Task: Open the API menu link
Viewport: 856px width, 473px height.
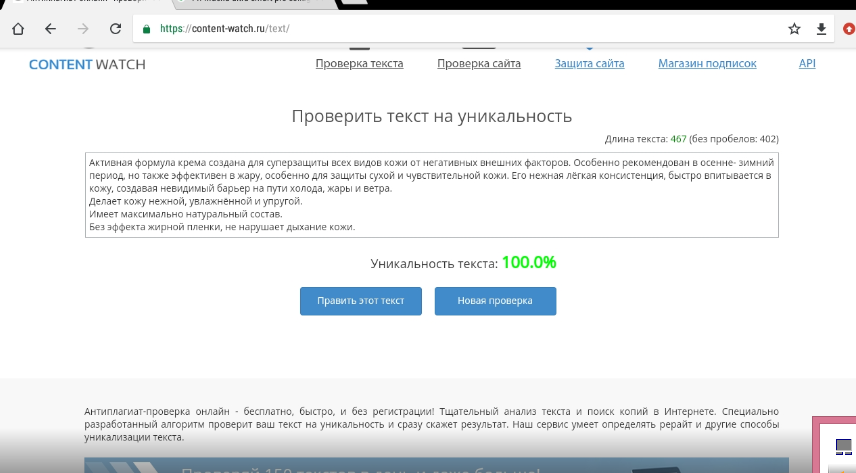Action: pos(807,63)
